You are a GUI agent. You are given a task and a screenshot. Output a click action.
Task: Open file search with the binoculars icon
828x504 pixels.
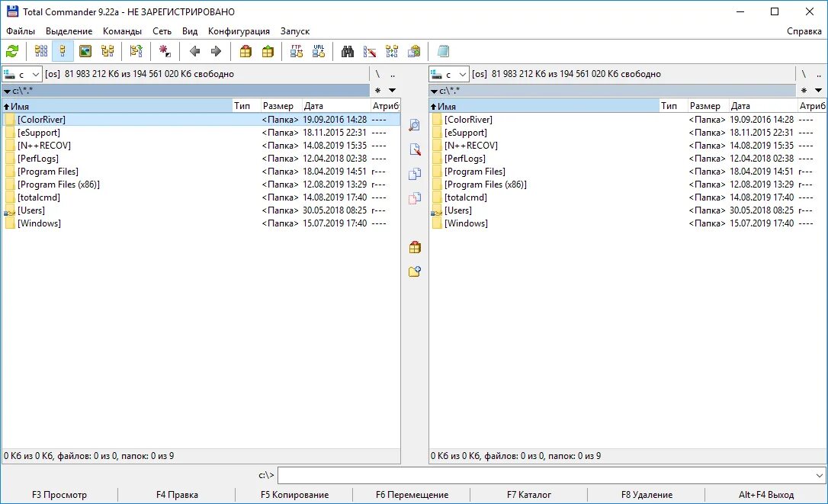(348, 51)
